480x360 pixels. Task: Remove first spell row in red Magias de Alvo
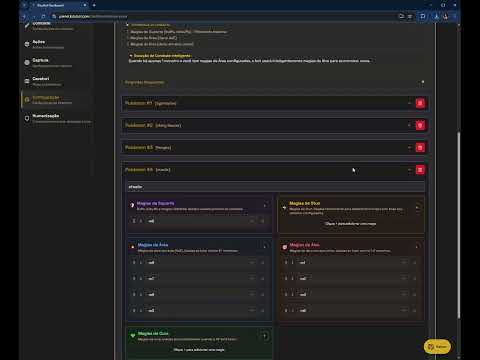(414, 263)
